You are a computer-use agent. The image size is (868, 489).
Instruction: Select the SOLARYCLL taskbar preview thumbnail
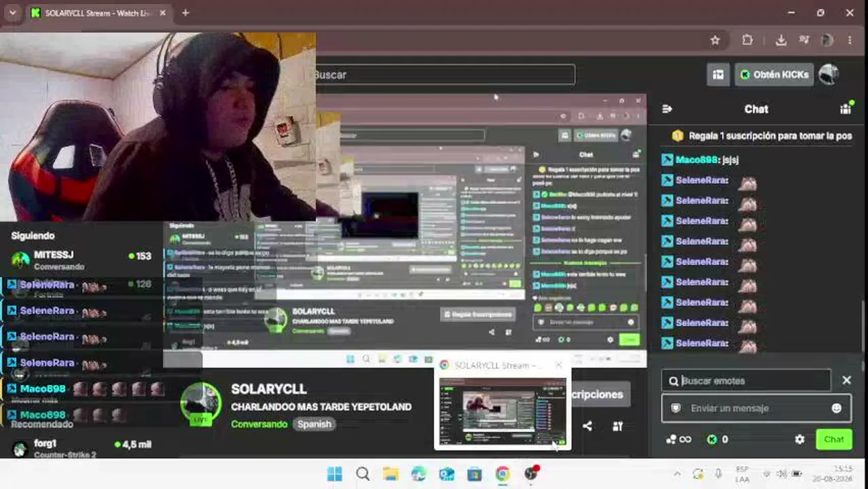(x=503, y=413)
